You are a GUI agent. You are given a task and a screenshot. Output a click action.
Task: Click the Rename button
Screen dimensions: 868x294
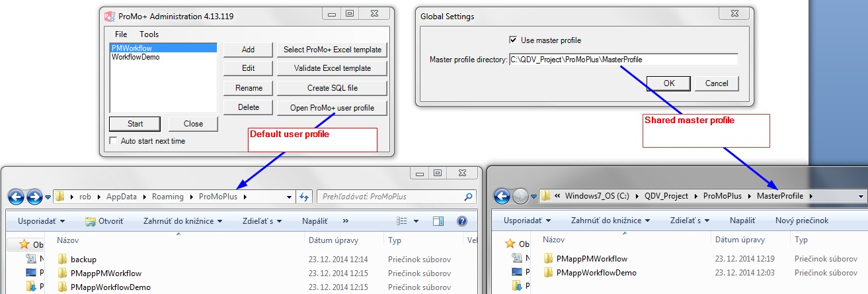(248, 88)
